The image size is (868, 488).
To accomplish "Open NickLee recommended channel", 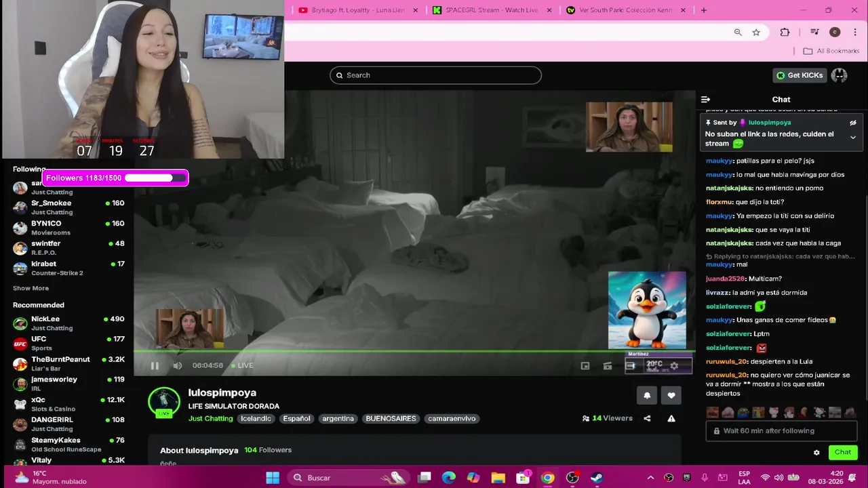I will pos(68,323).
